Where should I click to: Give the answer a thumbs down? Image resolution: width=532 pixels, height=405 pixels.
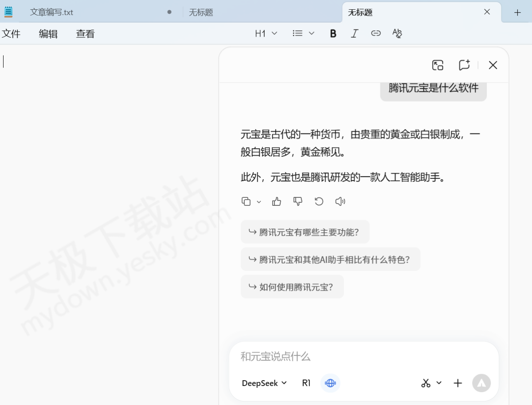297,201
